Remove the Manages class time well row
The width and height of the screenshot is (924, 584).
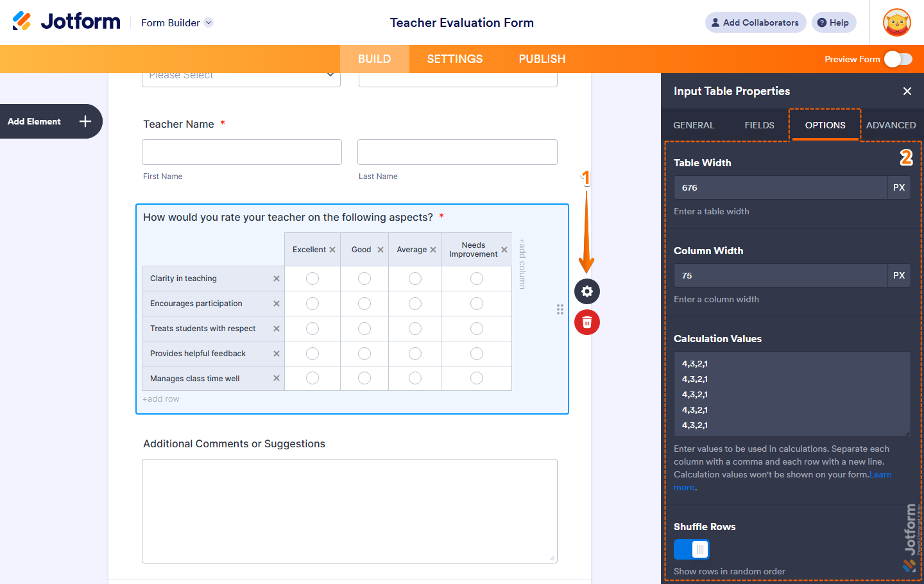[277, 379]
